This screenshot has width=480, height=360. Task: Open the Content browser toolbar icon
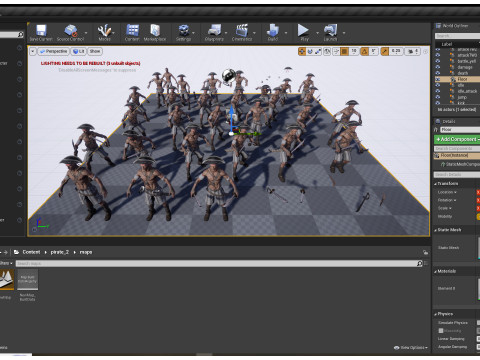tap(132, 33)
